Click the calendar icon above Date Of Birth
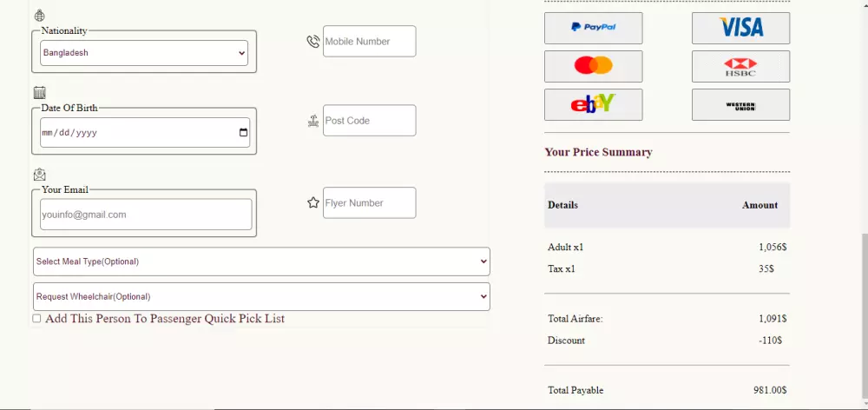The height and width of the screenshot is (410, 868). 39,93
